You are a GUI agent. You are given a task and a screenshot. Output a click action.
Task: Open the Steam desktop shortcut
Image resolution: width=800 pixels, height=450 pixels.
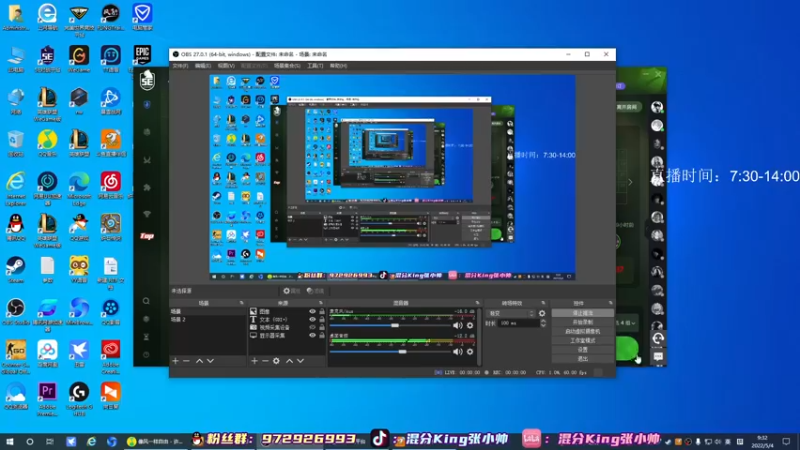click(16, 269)
